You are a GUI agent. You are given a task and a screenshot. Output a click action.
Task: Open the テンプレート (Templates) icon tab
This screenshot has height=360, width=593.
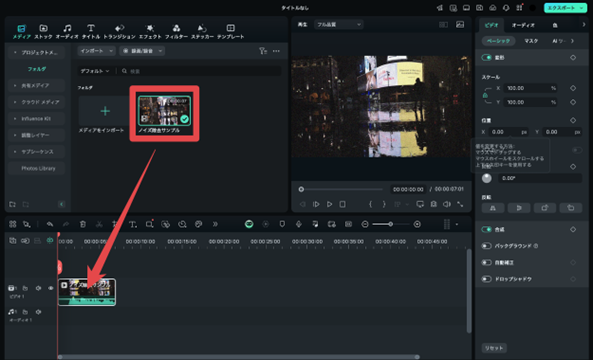pyautogui.click(x=230, y=32)
